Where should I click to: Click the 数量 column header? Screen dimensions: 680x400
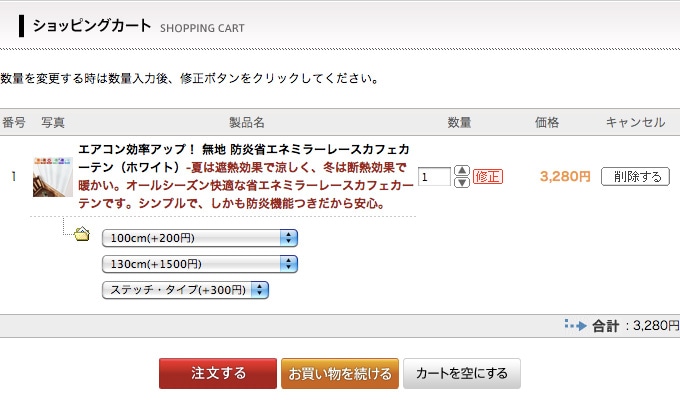pos(459,123)
